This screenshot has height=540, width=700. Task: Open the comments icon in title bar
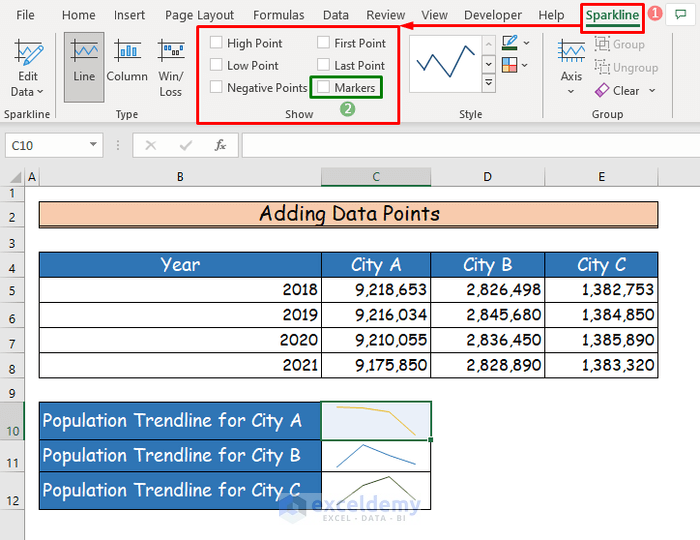click(x=681, y=15)
